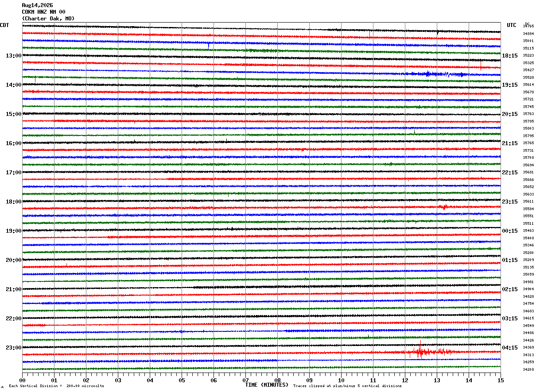Click the UTC time label '18:15'
This screenshot has height=392, width=536.
tap(510, 56)
